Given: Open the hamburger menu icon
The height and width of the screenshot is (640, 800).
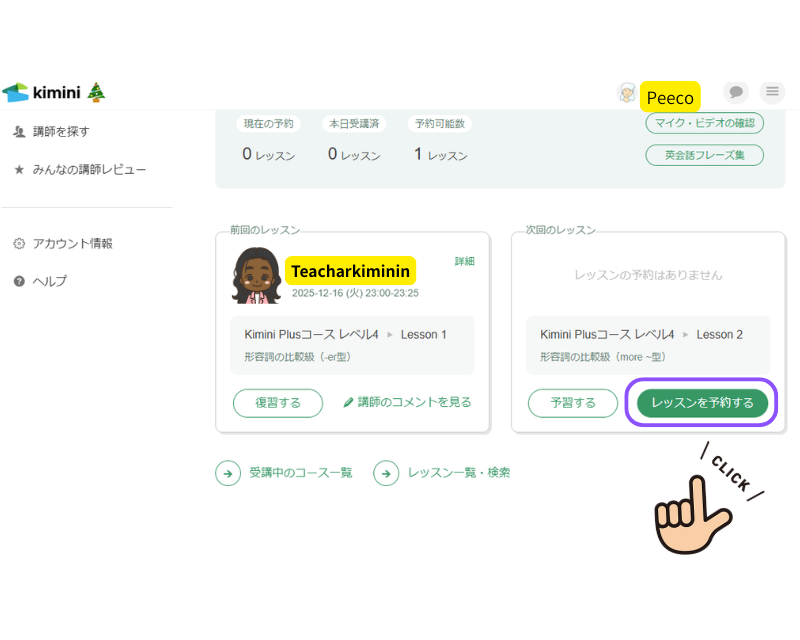Looking at the screenshot, I should (x=772, y=93).
